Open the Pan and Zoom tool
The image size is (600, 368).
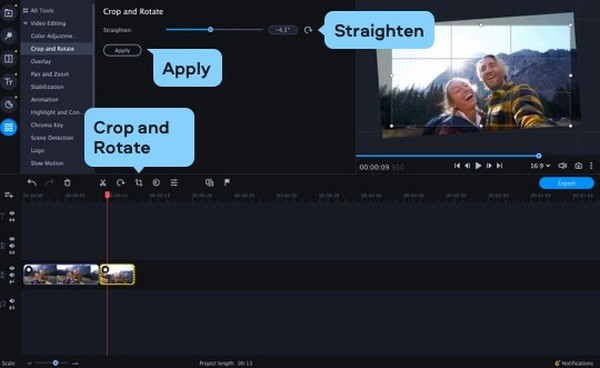(50, 74)
